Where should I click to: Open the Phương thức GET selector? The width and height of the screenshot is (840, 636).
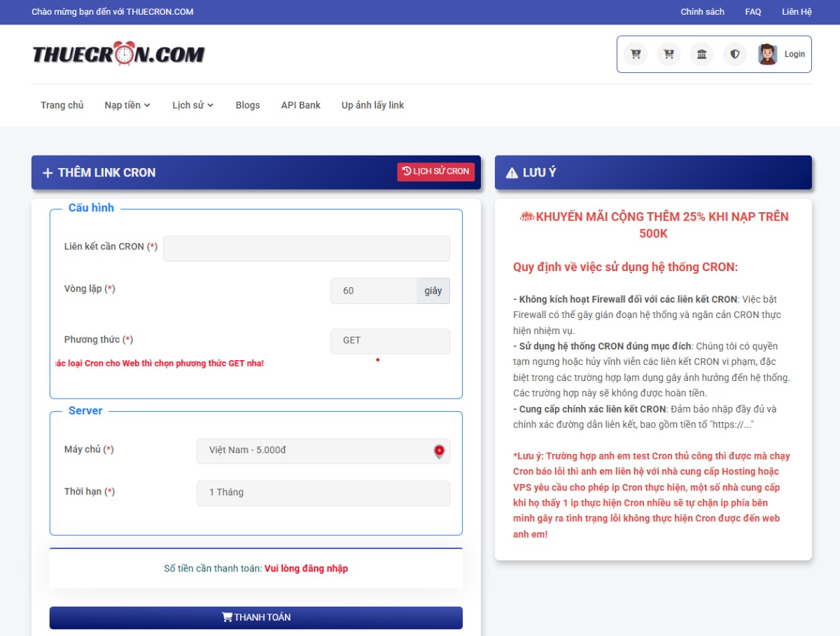pos(390,341)
